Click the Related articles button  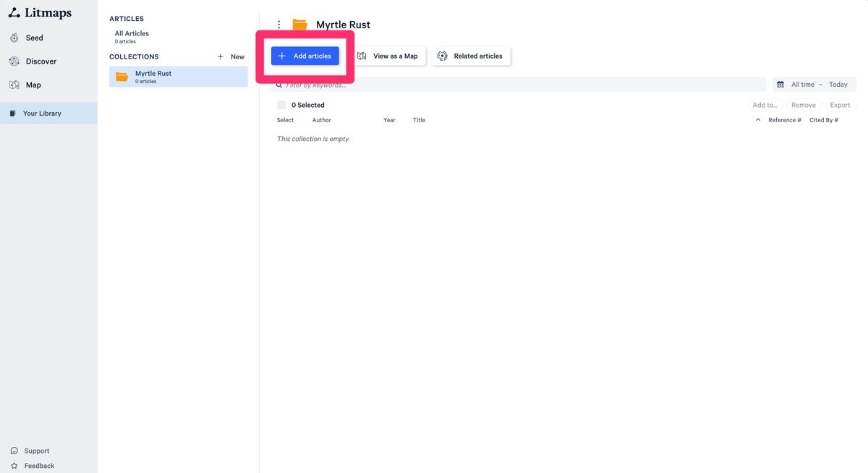[x=471, y=56]
